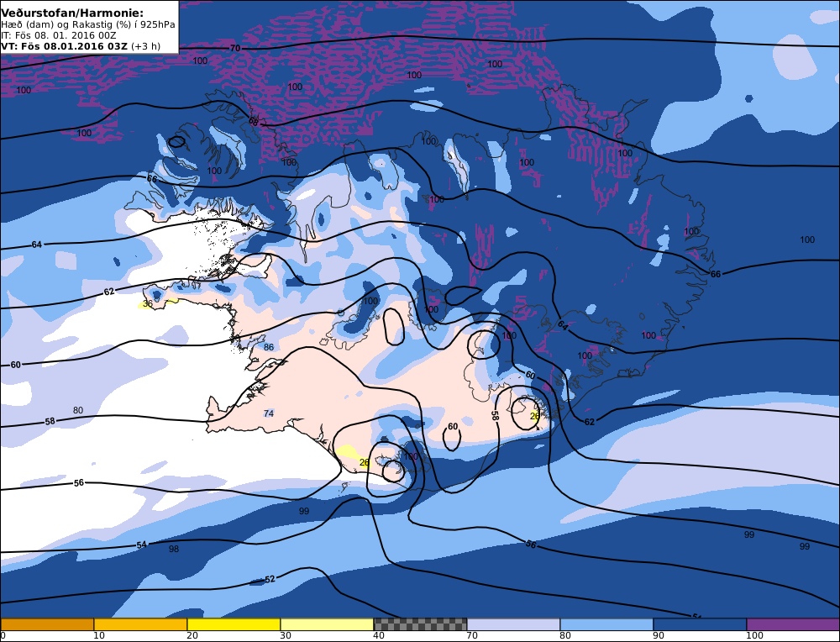Click the legend tick label '30'
This screenshot has width=840, height=642.
pos(286,635)
